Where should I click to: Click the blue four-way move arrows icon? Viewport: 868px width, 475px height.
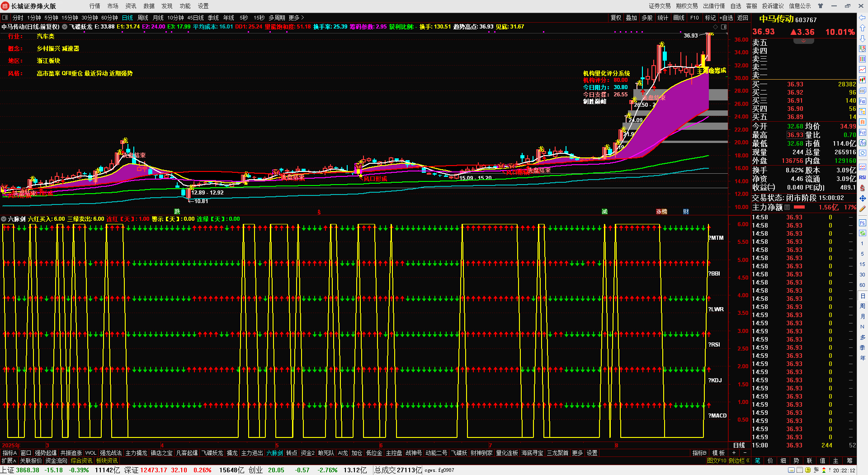[863, 198]
